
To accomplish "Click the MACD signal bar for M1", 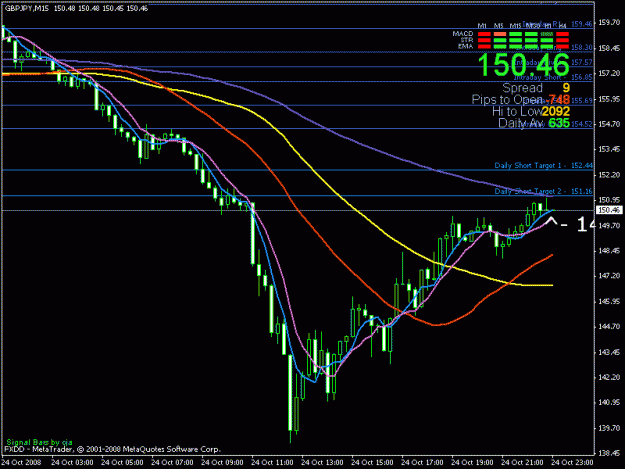I will click(484, 34).
